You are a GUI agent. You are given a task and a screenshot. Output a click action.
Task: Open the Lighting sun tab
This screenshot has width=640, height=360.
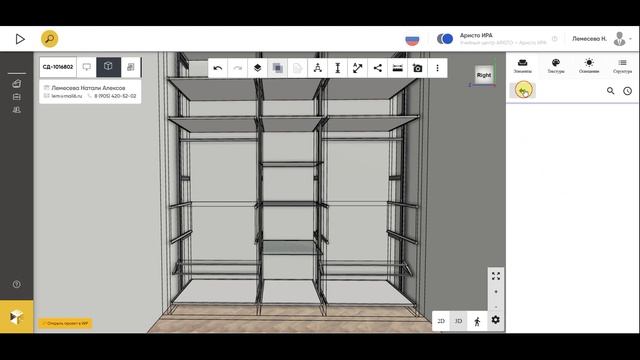point(589,66)
